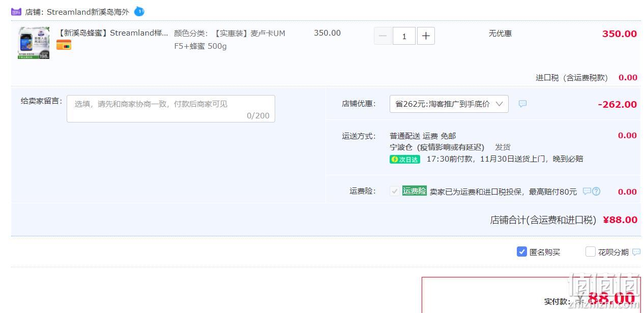Click the 宁波仓 (疫情影响或有延迟) text
The image size is (644, 313).
pos(437,147)
